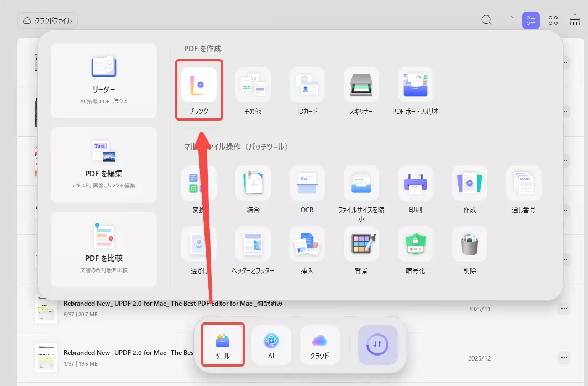Open クラウドファイル at the top left
This screenshot has width=588, height=386.
coord(49,20)
